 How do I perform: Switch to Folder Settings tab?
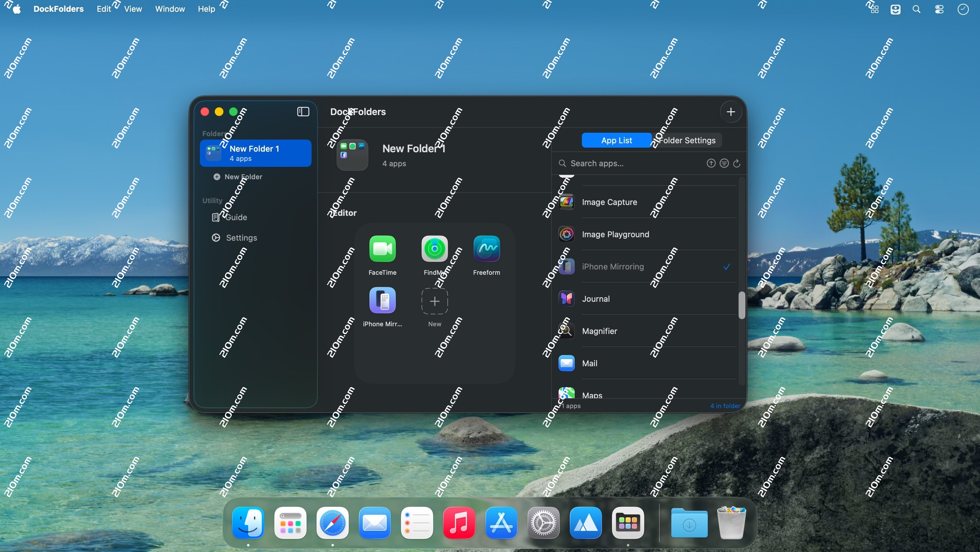[687, 140]
